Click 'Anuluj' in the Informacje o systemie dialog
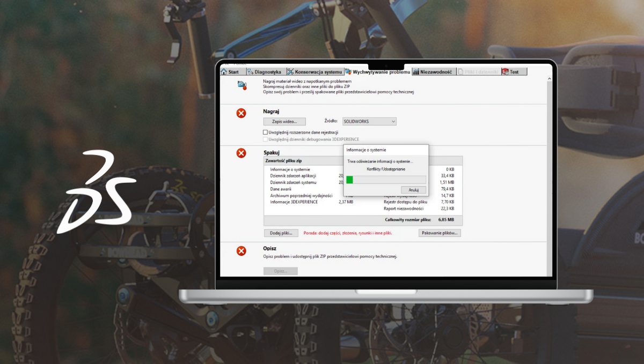Image resolution: width=644 pixels, height=364 pixels. 413,190
